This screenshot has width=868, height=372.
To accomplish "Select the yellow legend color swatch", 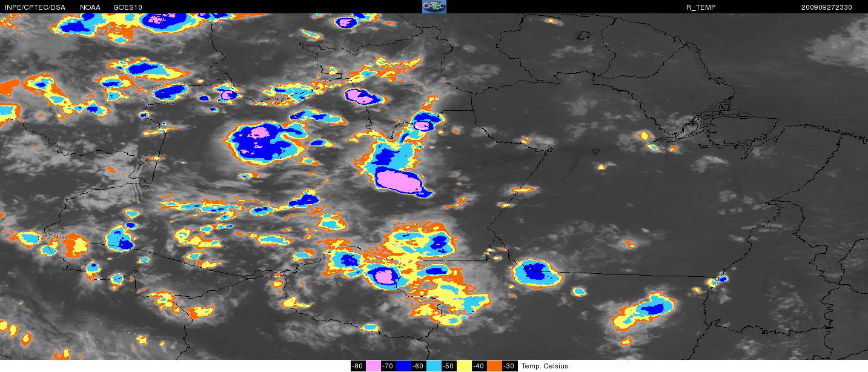I will click(465, 366).
